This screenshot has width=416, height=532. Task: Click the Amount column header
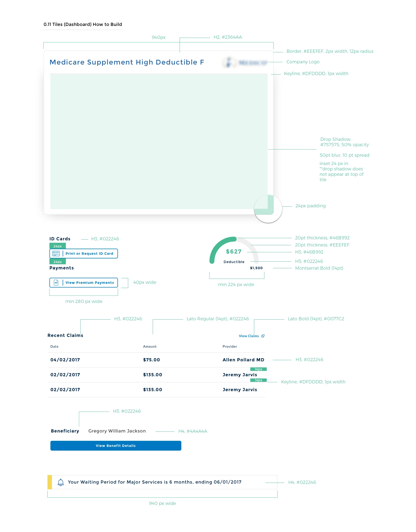point(150,346)
